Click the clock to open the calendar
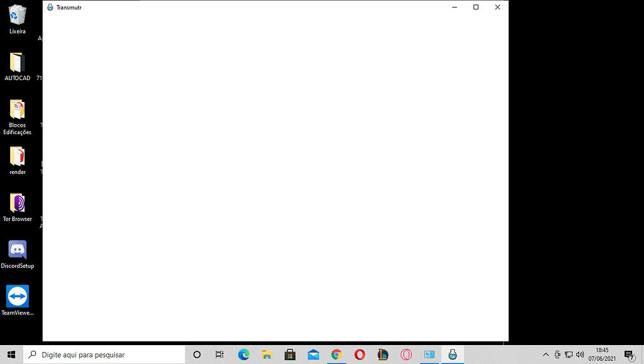 [602, 355]
